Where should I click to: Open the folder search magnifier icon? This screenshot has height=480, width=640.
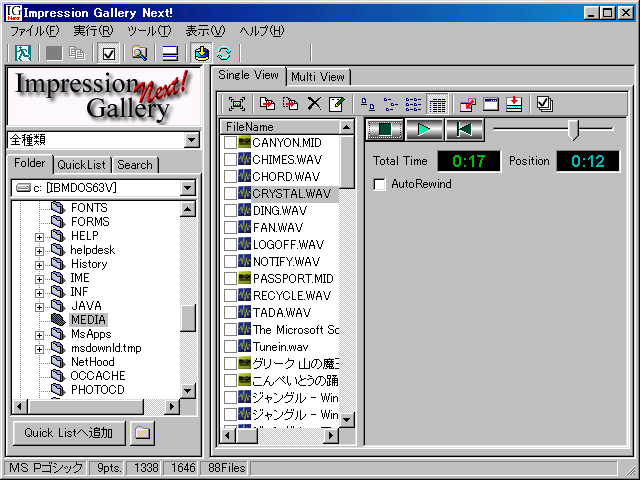pos(139,53)
